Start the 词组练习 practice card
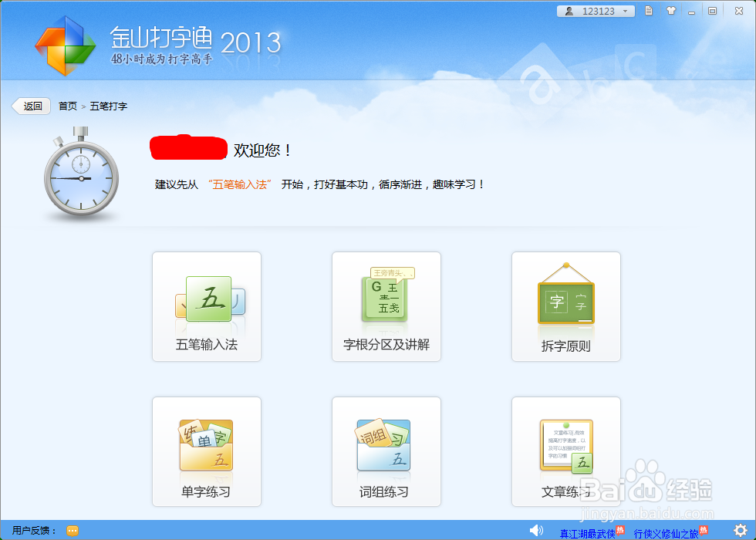 386,452
